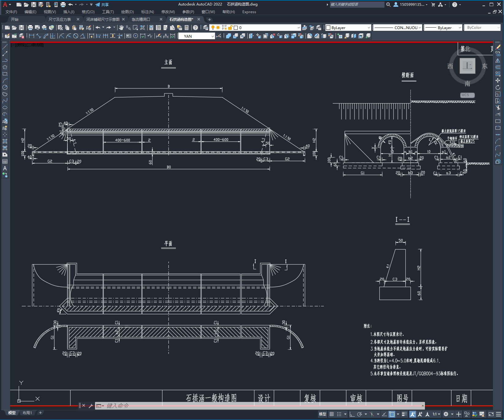
Task: Switch to the 急流槽洞口 drawing tab
Action: click(x=141, y=19)
